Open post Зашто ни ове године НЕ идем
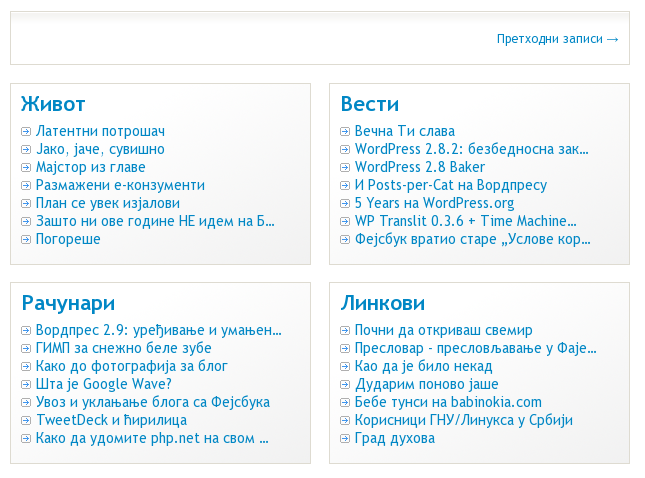The width and height of the screenshot is (645, 478). coord(155,221)
